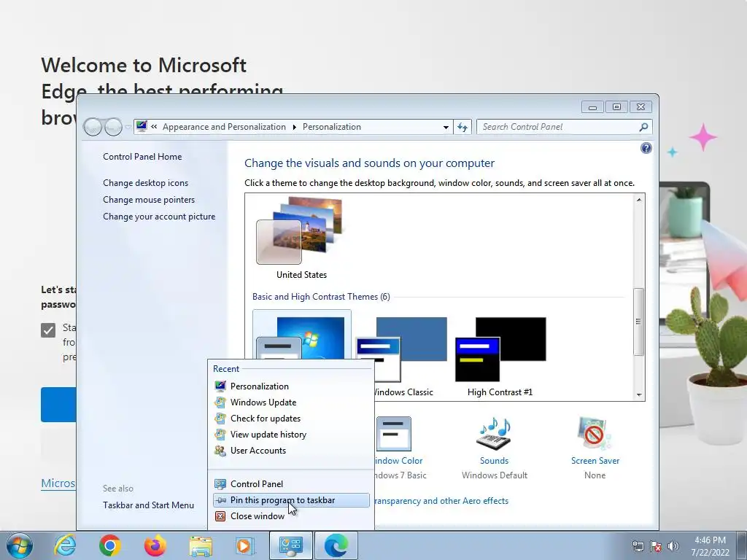
Task: Go to Control Panel Home
Action: coord(142,157)
